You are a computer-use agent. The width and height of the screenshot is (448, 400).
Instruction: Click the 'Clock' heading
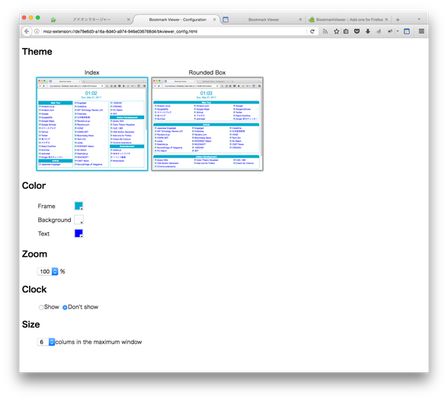(x=34, y=289)
